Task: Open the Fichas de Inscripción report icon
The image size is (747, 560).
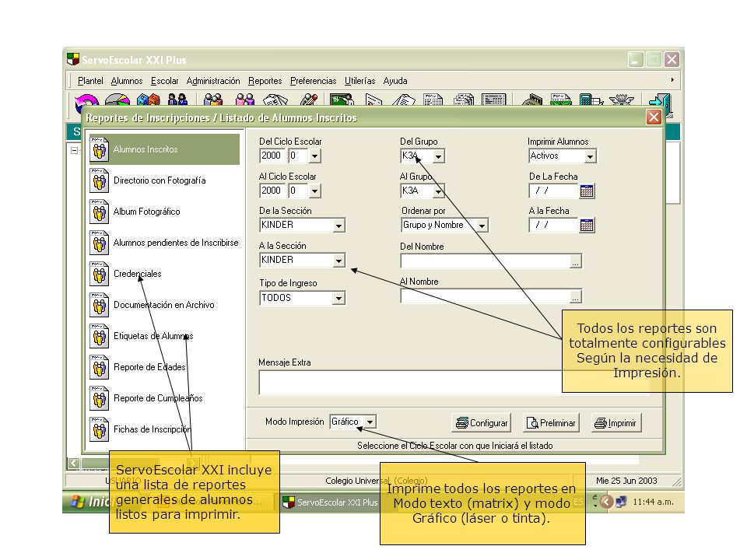Action: [x=99, y=429]
